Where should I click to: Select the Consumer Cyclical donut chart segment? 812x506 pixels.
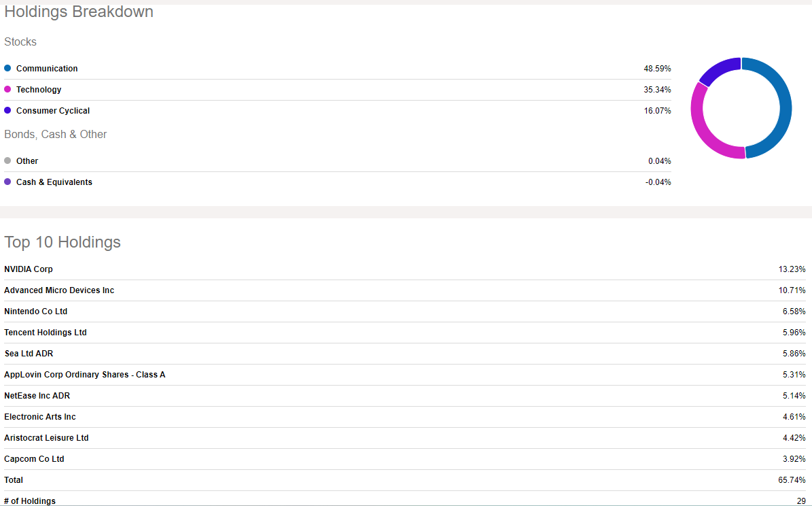point(717,69)
